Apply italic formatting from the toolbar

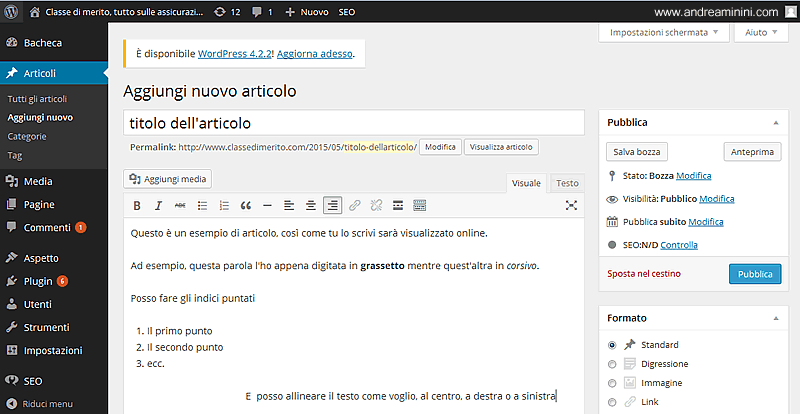click(158, 205)
